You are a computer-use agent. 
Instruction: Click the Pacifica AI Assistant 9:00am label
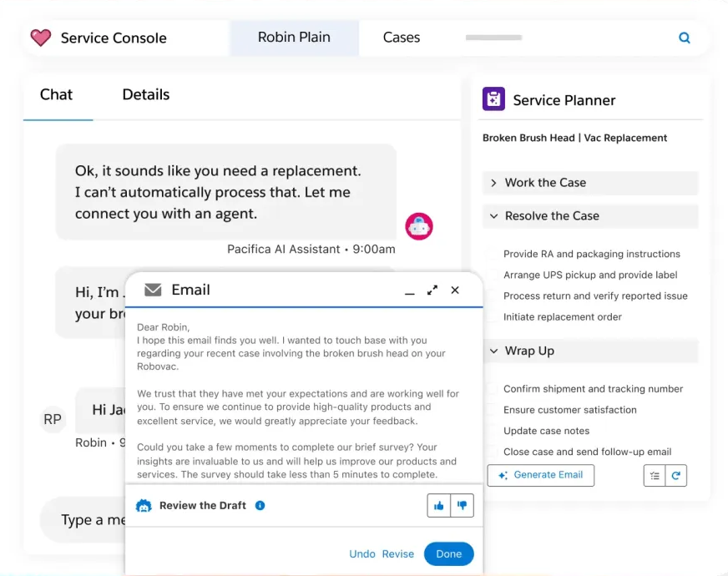[x=311, y=250]
